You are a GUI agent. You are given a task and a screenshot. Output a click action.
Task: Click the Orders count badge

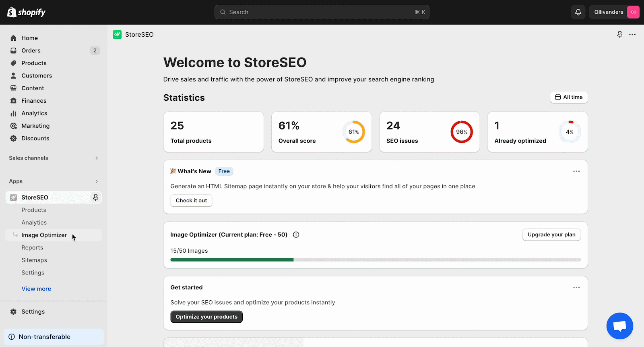(x=95, y=50)
